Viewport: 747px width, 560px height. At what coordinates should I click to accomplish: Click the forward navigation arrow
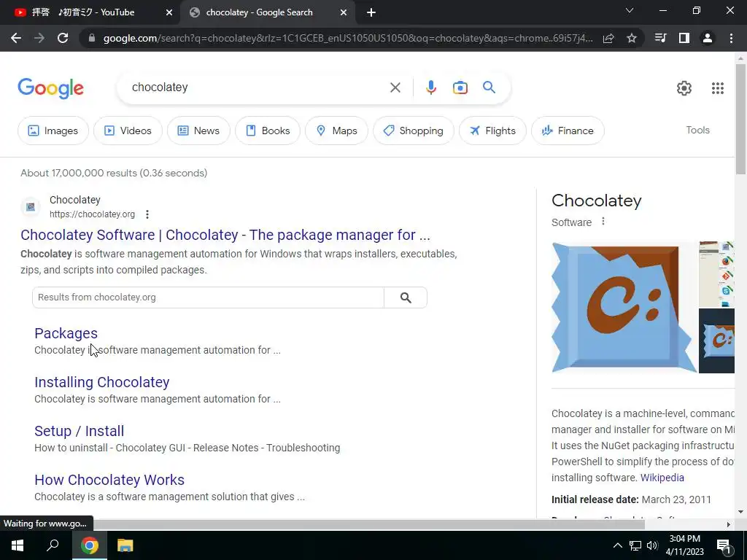click(39, 38)
